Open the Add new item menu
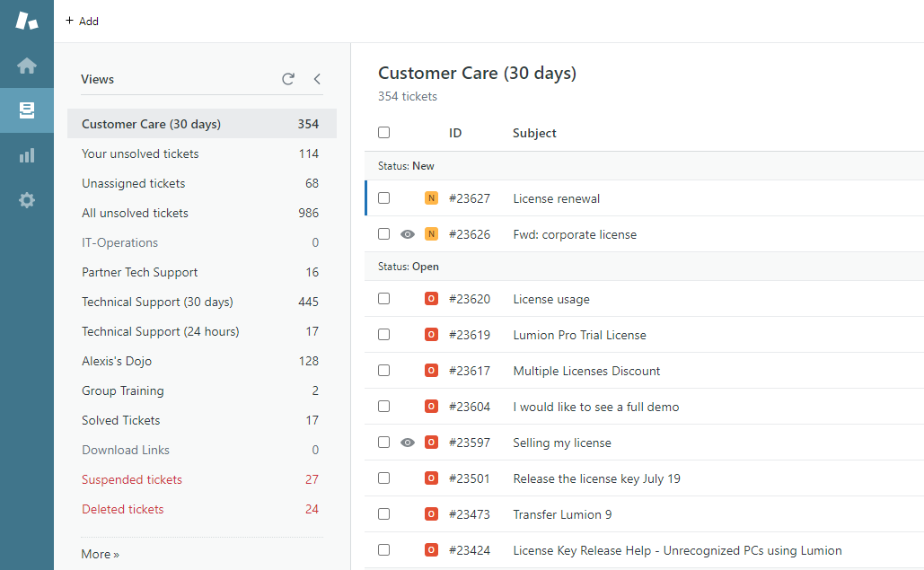Screen dimensions: 924x570 (x=83, y=21)
